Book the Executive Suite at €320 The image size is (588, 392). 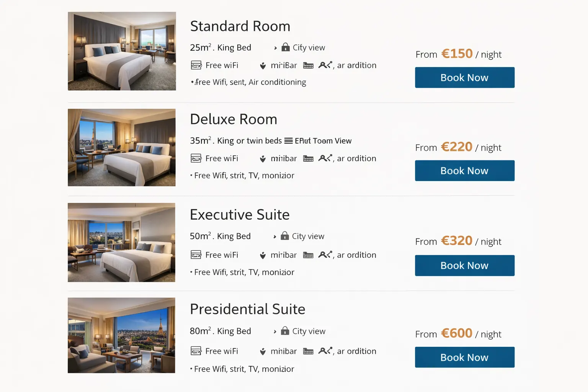click(x=464, y=266)
